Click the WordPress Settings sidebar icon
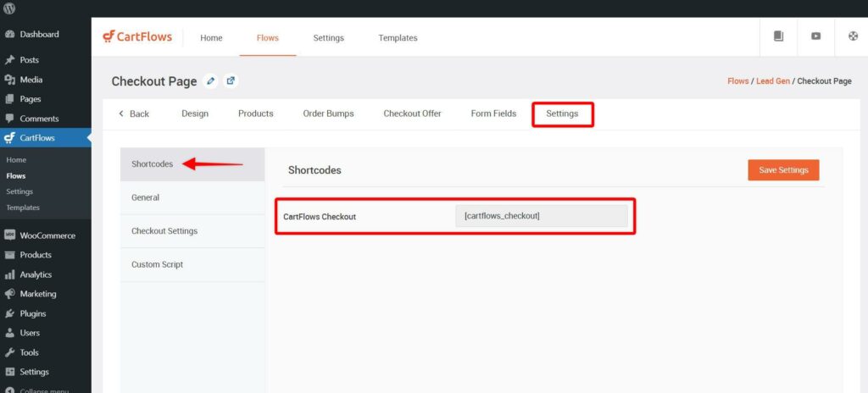 tap(9, 372)
